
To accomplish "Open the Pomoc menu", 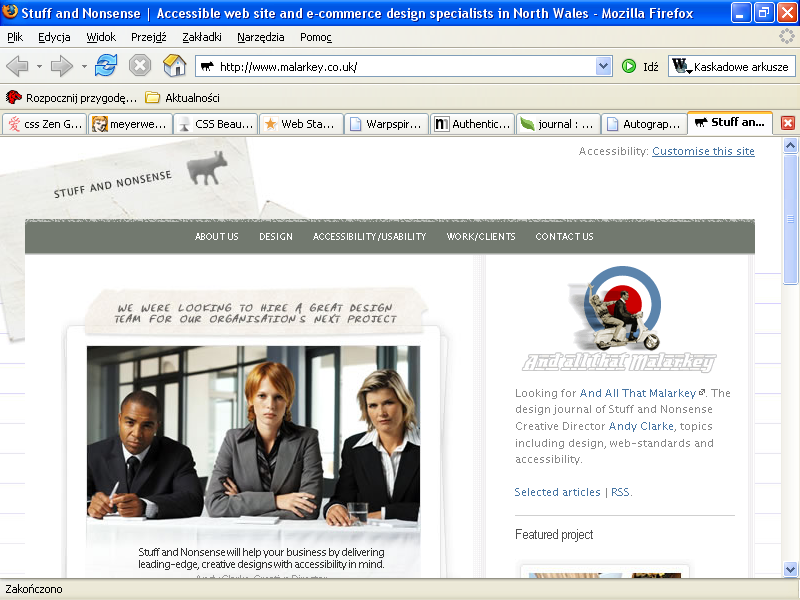I will tap(315, 37).
